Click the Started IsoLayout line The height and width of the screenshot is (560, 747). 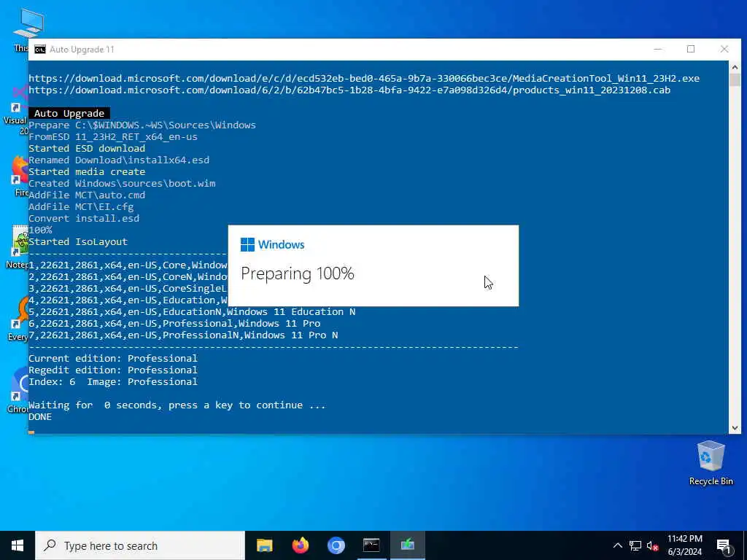[78, 241]
